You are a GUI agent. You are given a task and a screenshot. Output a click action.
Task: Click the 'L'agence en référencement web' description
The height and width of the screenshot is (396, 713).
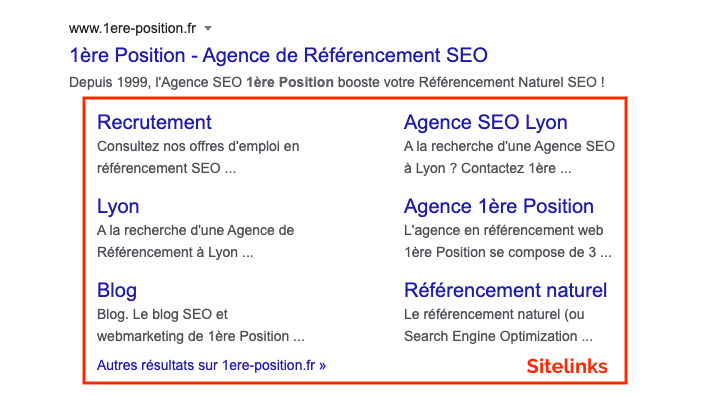[503, 231]
